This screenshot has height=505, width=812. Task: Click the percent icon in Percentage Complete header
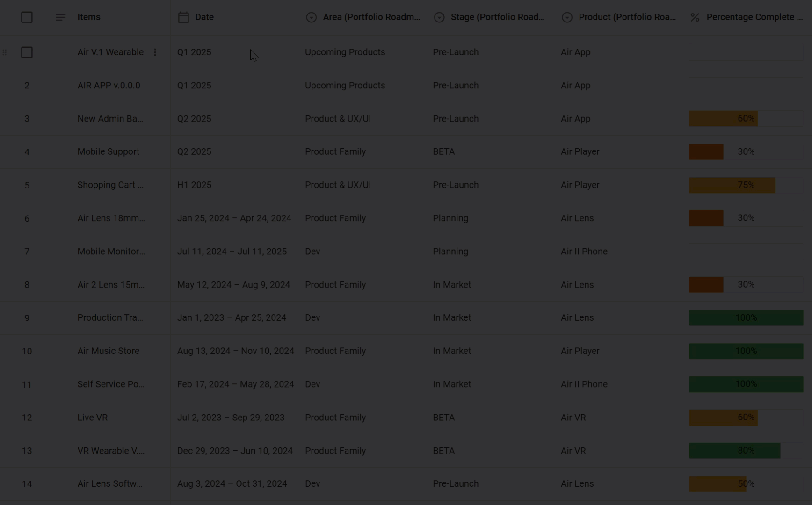(x=695, y=17)
